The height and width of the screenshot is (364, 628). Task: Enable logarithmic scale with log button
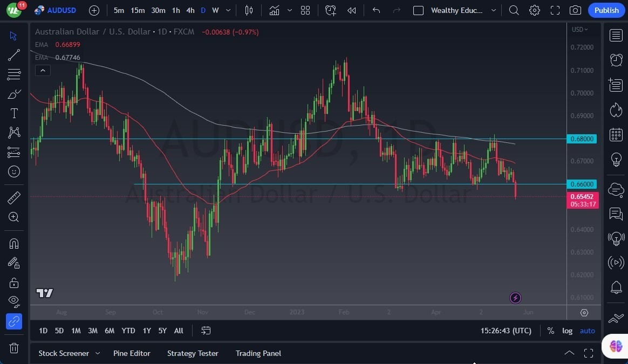click(568, 331)
